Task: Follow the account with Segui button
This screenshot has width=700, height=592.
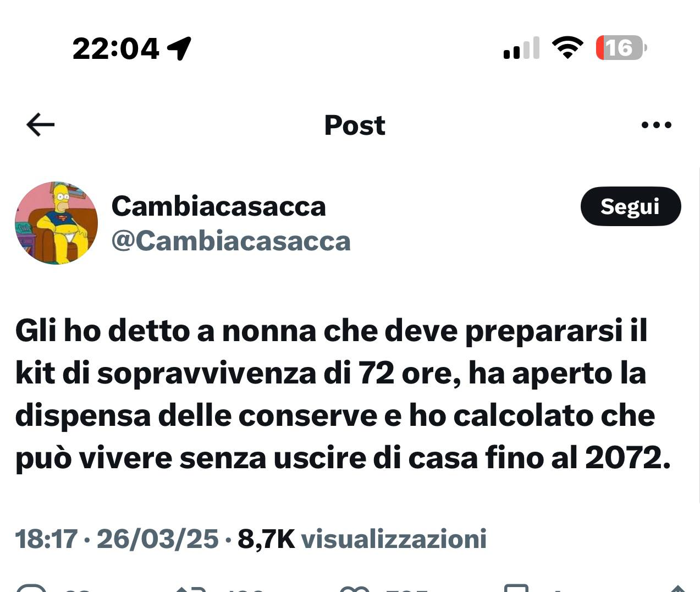Action: [631, 206]
